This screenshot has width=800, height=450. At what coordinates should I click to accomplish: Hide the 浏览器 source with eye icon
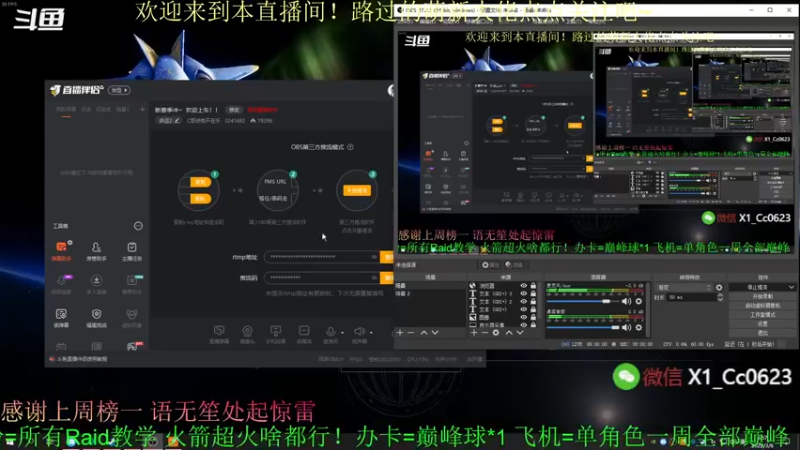(523, 286)
